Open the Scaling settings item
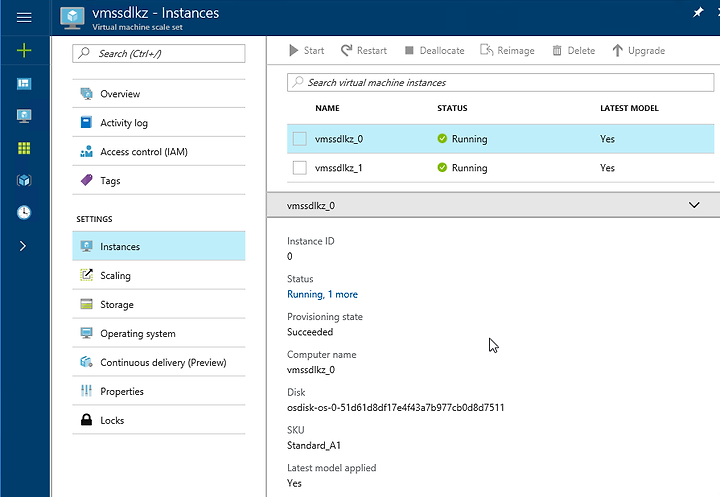 coord(159,275)
